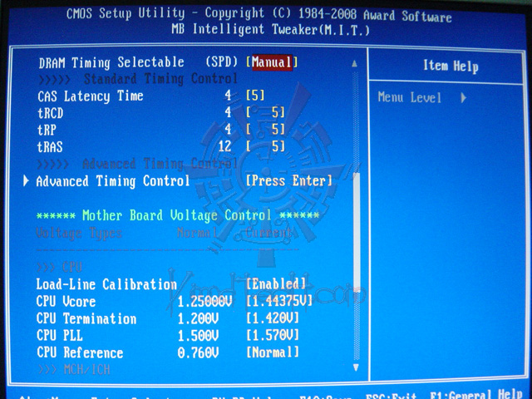532x399 pixels.
Task: Click the Advanced Timing Control submenu arrow
Action: point(26,180)
